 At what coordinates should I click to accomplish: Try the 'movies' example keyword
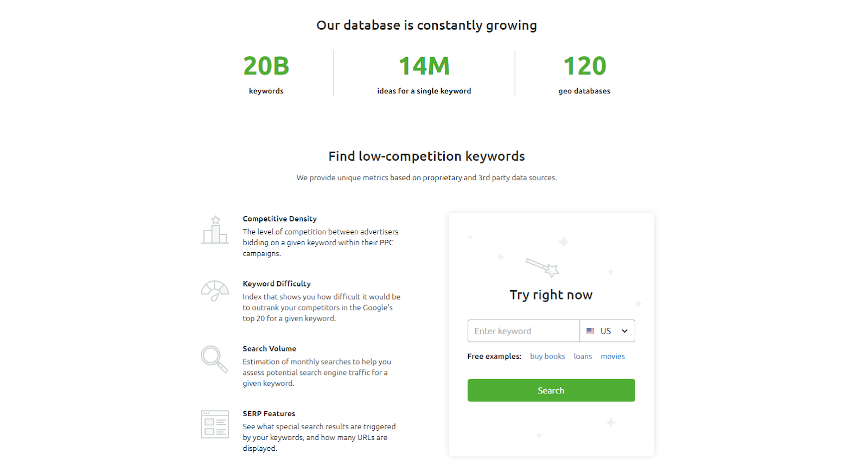(x=612, y=356)
